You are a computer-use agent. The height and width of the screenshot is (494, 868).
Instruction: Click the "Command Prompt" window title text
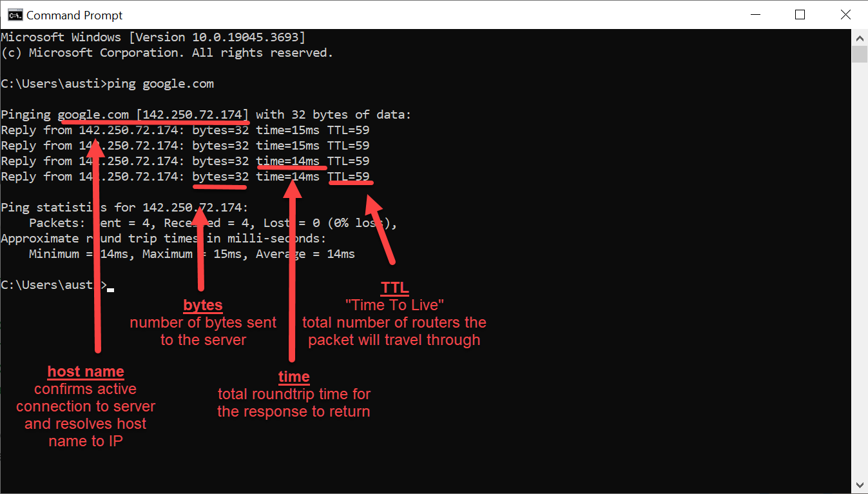(x=75, y=15)
